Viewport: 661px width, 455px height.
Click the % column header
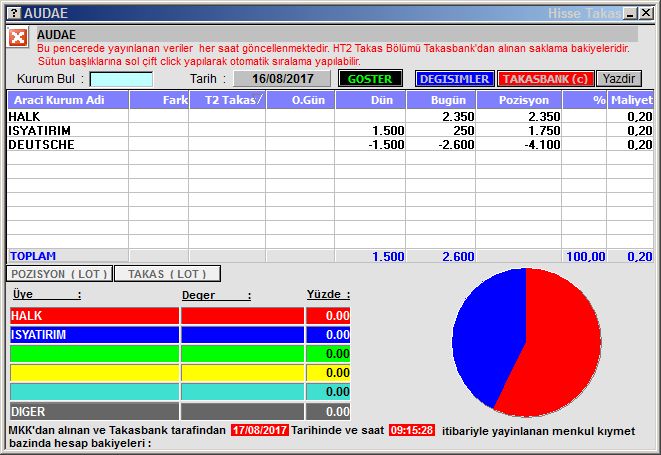coord(585,100)
